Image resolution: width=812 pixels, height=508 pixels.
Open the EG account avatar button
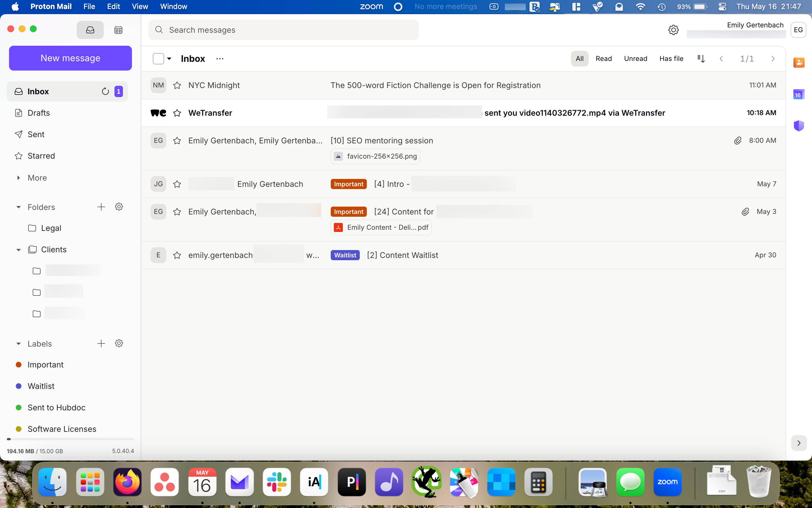(798, 30)
